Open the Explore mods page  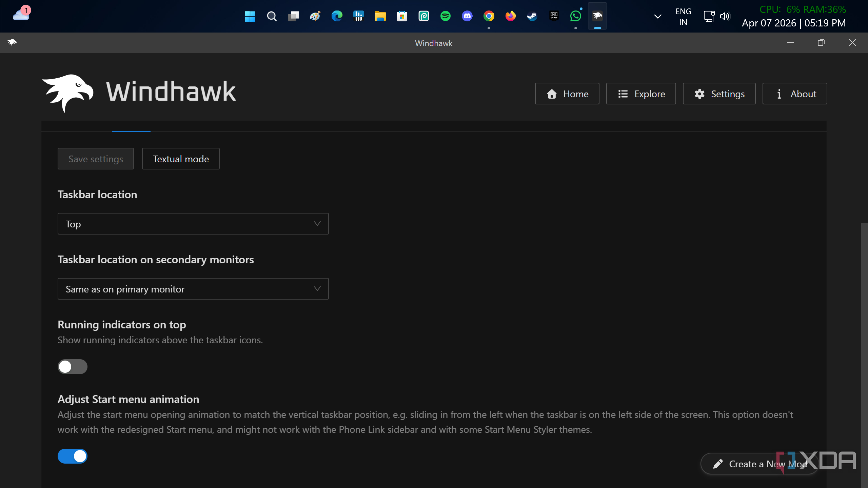pyautogui.click(x=641, y=94)
